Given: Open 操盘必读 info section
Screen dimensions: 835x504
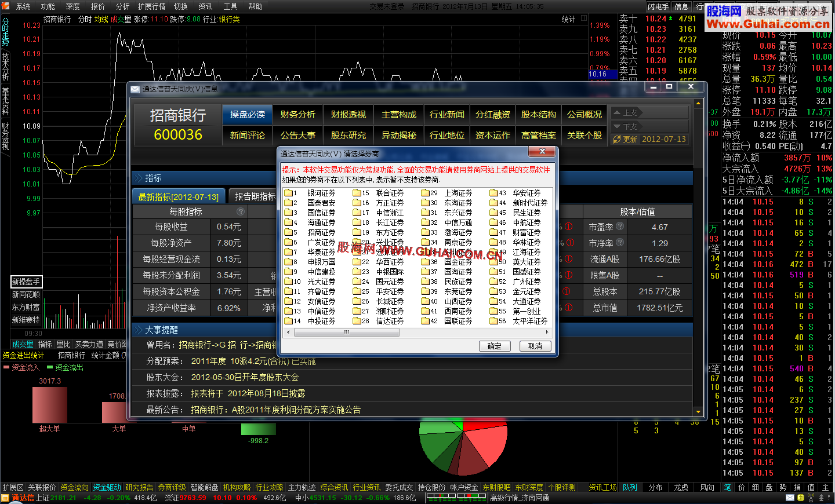Looking at the screenshot, I should tap(248, 115).
